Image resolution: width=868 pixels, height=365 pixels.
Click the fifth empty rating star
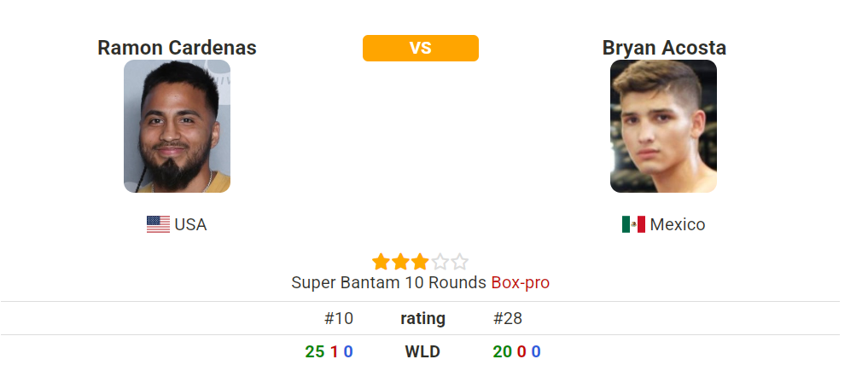pos(459,262)
